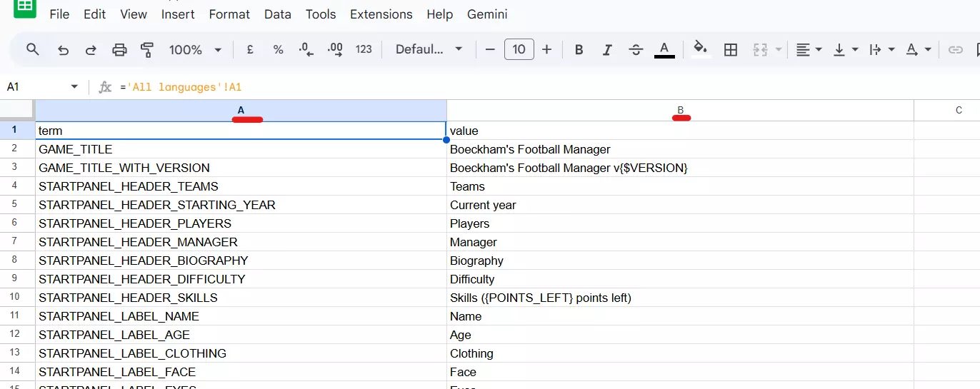980x389 pixels.
Task: Select the Manager value cell
Action: pyautogui.click(x=680, y=242)
